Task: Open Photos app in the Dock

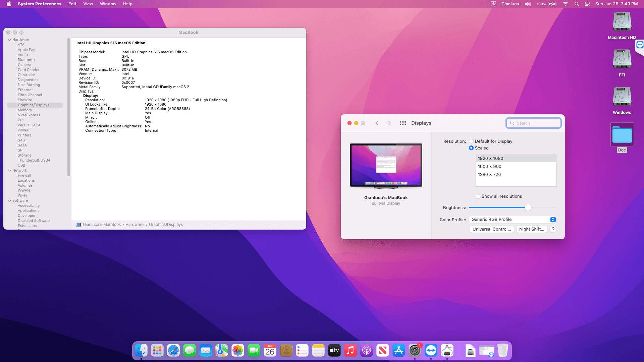Action: [238, 351]
